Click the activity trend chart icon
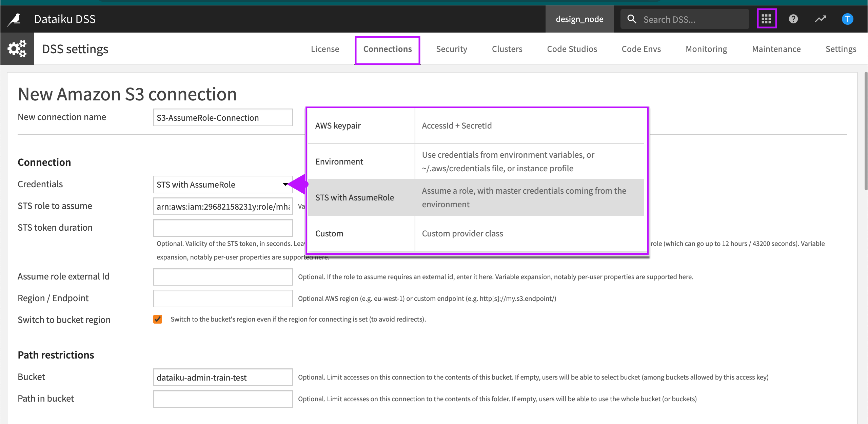 [821, 19]
